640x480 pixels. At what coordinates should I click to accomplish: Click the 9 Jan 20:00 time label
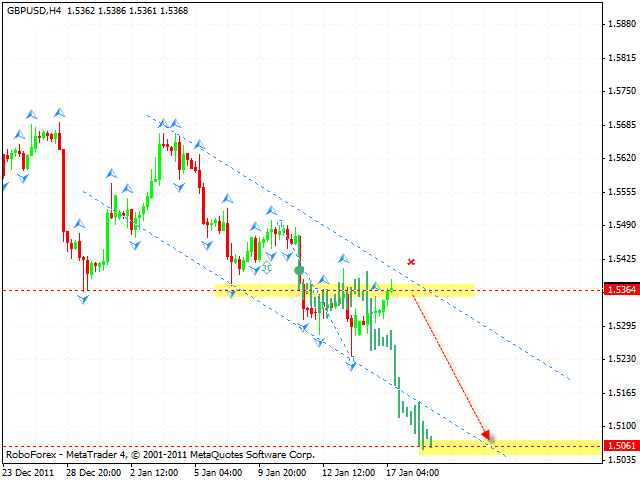click(282, 473)
